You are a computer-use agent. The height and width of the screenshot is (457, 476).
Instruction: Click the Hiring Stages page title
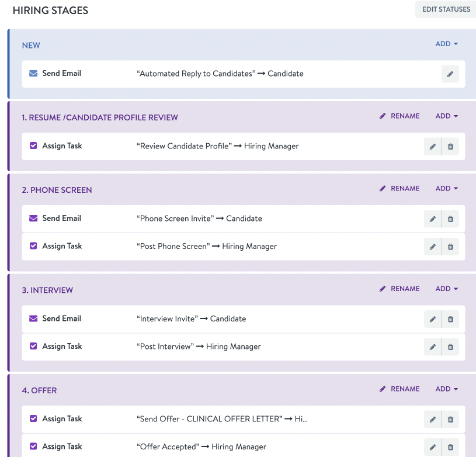(x=50, y=11)
